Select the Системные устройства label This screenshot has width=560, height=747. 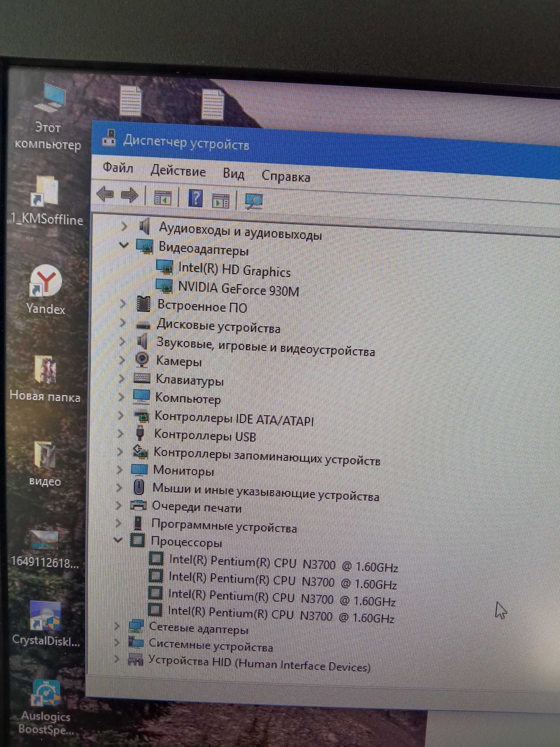[x=211, y=645]
